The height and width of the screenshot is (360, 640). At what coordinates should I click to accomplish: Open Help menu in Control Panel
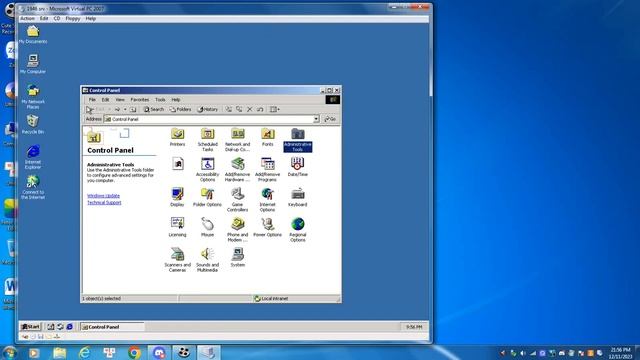176,100
